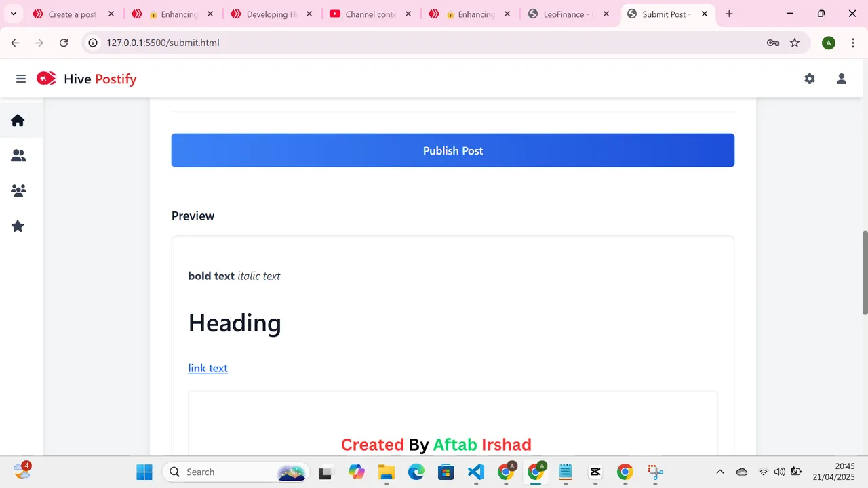Open Wi-Fi network settings in tray

click(x=764, y=472)
